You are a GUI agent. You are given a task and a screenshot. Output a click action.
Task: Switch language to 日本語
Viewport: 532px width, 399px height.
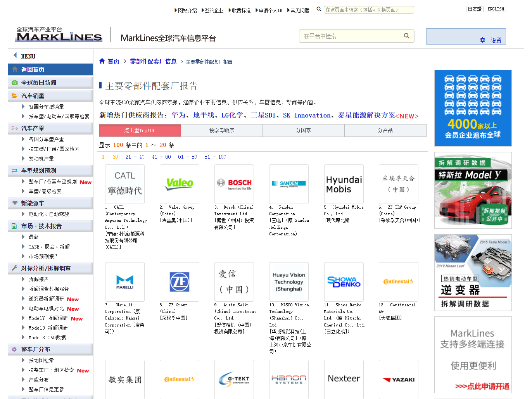pyautogui.click(x=475, y=9)
